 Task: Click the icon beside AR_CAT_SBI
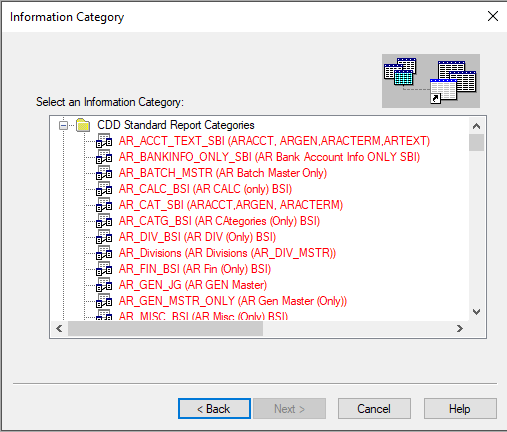tap(104, 205)
